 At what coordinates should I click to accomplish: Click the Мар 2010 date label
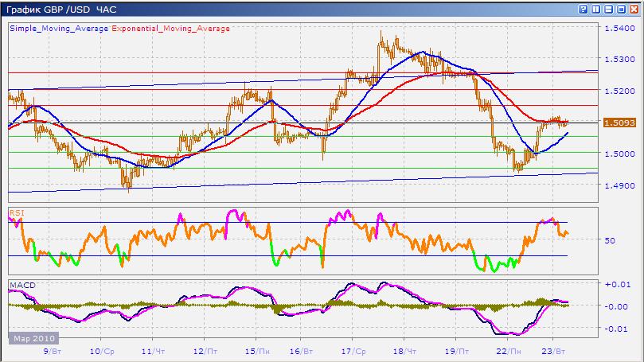point(31,338)
